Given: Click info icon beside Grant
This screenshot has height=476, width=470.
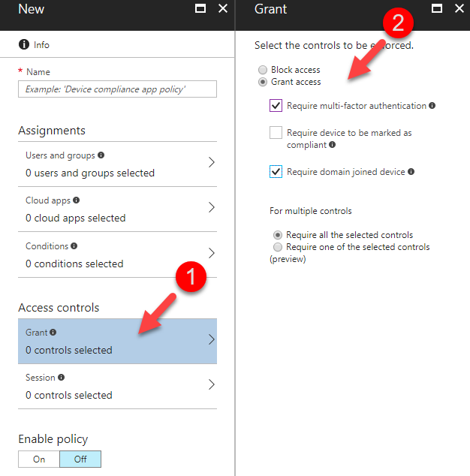Looking at the screenshot, I should (53, 332).
